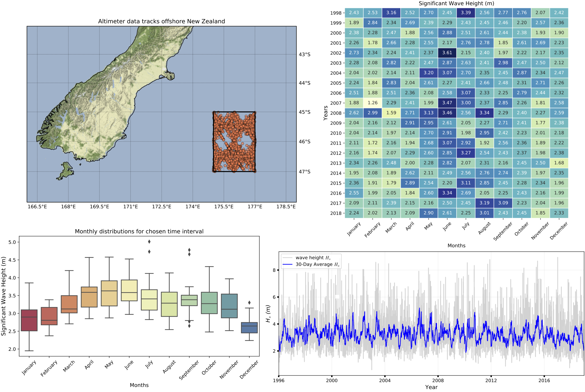Select the November box in the boxplot
Image resolution: width=585 pixels, height=392 pixels.
[x=229, y=306]
